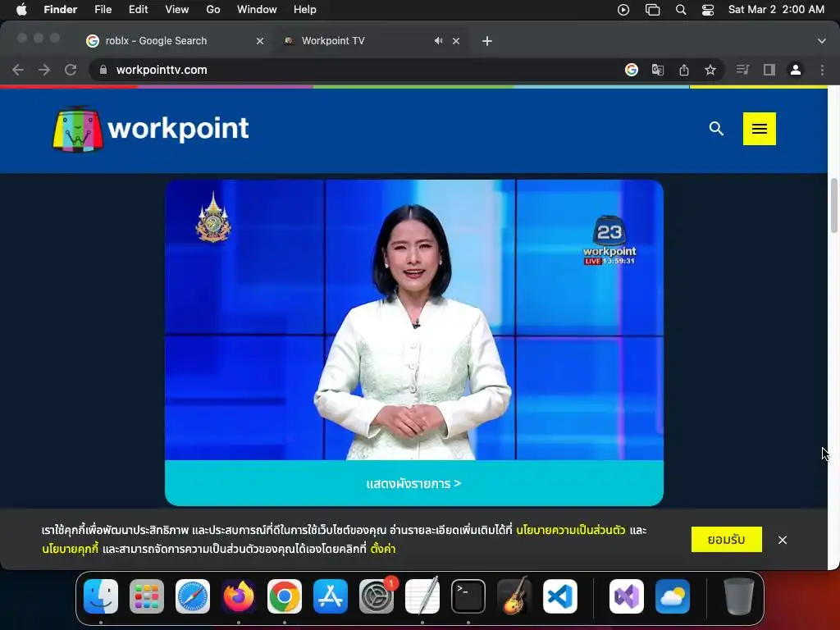
Task: Open Spotlight search in menu bar
Action: (x=680, y=10)
